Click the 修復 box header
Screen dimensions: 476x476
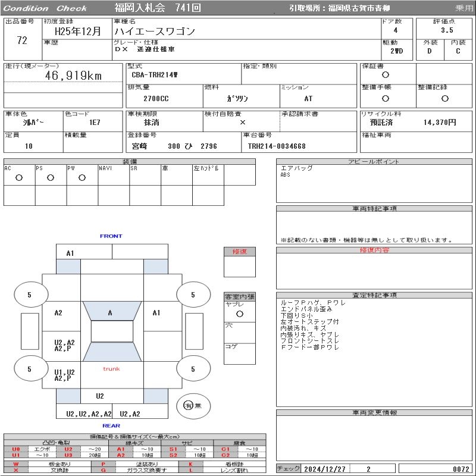(x=240, y=252)
